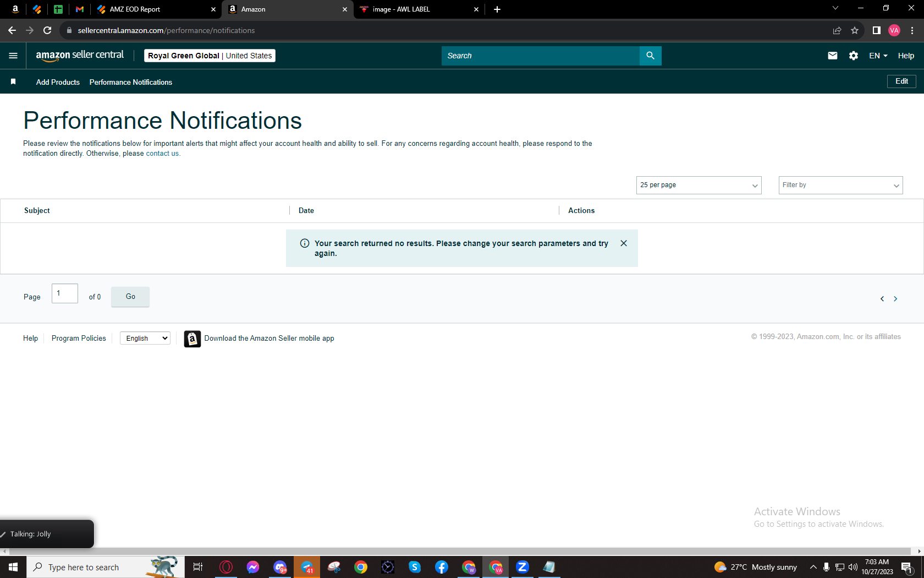This screenshot has width=924, height=578.
Task: Open Add Products link
Action: coord(58,82)
